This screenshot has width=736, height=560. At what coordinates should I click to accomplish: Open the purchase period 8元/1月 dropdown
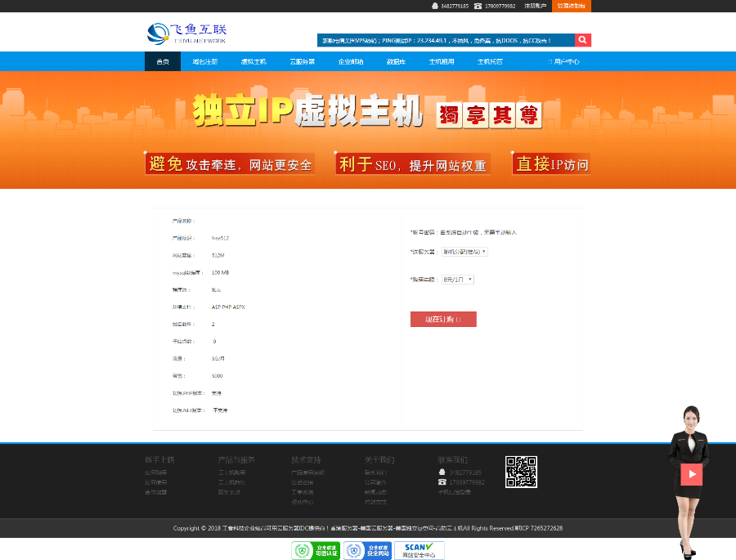458,280
